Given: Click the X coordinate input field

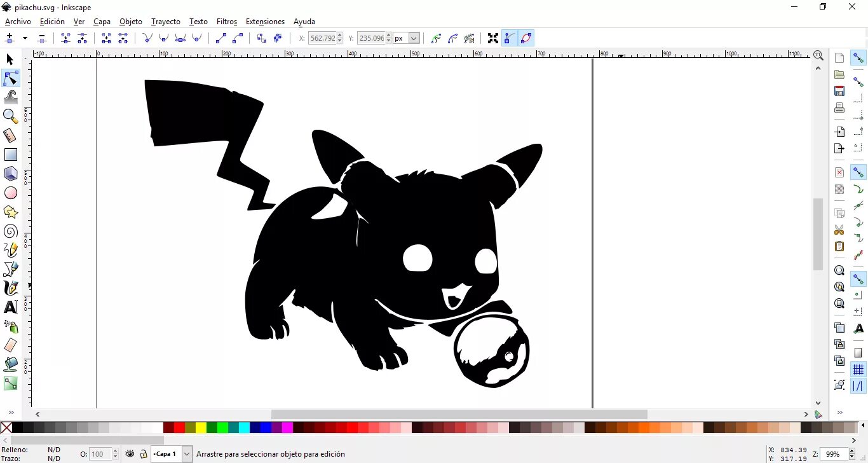Looking at the screenshot, I should [x=322, y=38].
